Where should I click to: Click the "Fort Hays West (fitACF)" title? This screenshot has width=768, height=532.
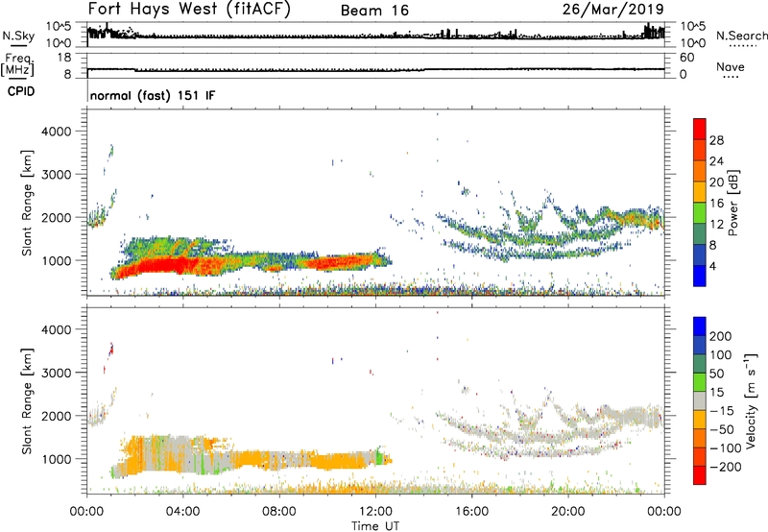point(189,9)
